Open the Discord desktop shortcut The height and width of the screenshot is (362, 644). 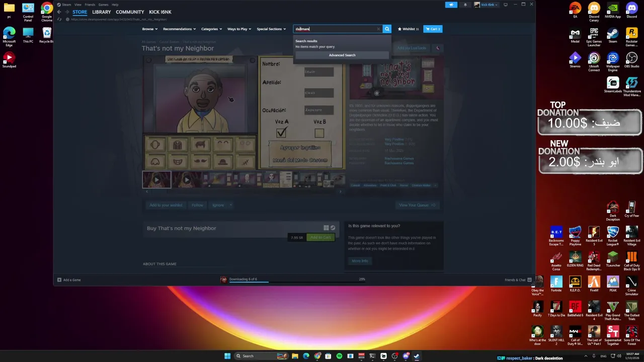click(x=632, y=10)
